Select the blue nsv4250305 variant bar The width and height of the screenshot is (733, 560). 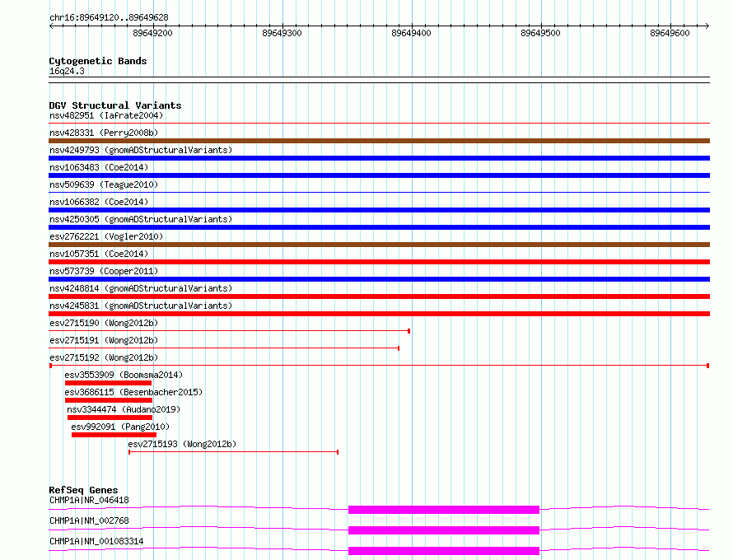pyautogui.click(x=379, y=227)
